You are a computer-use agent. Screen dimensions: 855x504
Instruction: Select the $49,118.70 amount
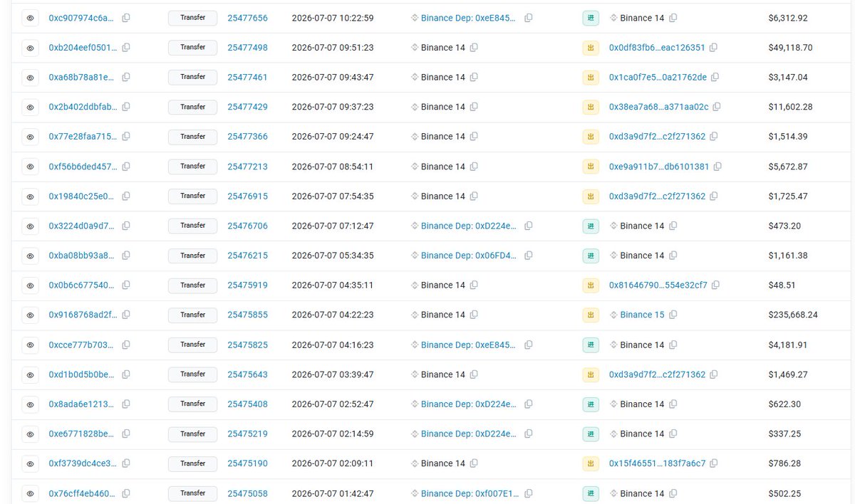790,48
